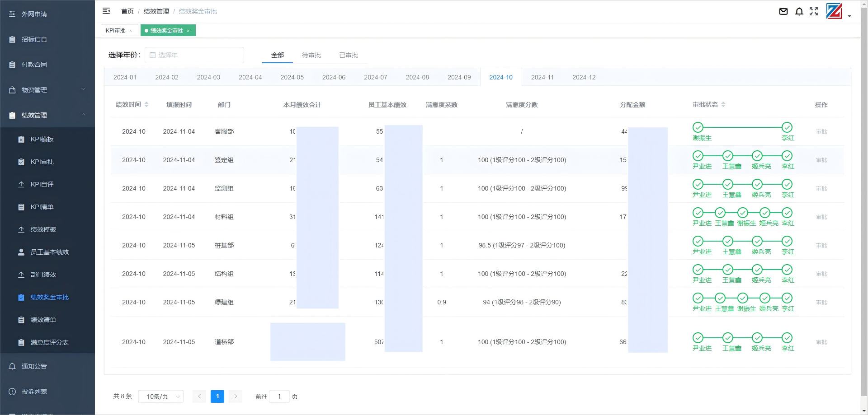Open the calendar icon in 选择年份 field

coord(152,55)
